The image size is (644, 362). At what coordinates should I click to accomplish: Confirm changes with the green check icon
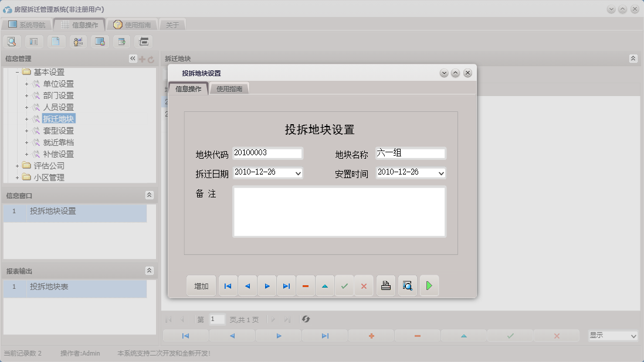(344, 285)
